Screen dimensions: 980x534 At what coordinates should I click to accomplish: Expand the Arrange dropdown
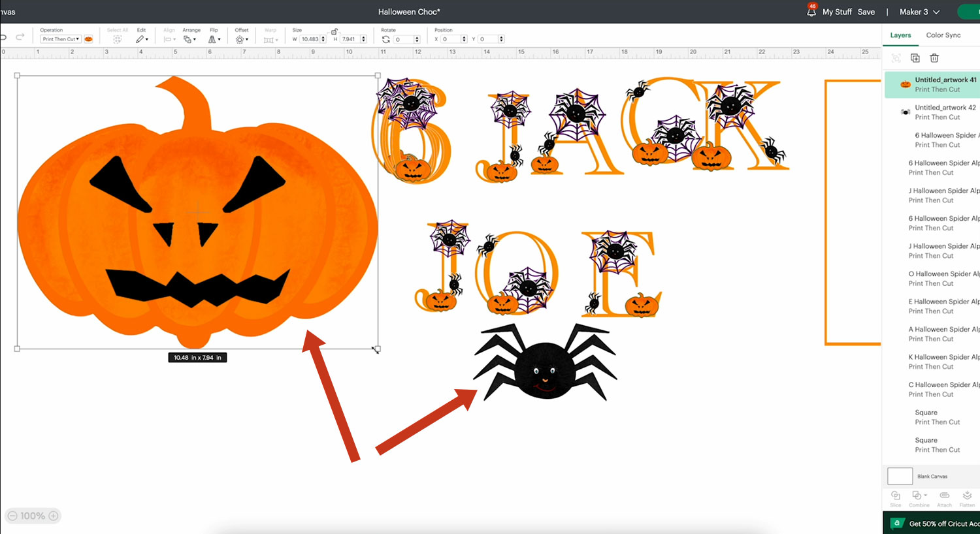click(x=189, y=39)
